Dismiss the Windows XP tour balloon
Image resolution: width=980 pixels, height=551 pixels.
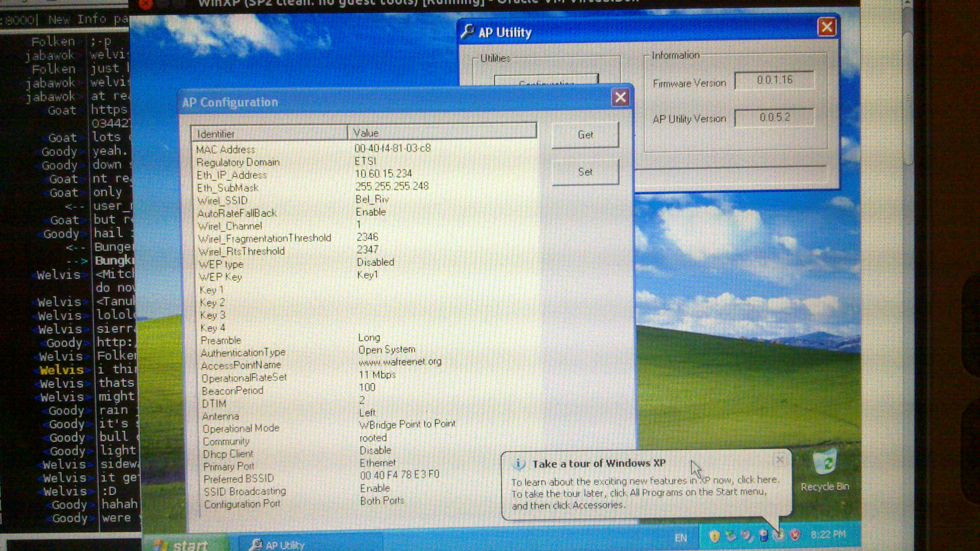(x=779, y=460)
